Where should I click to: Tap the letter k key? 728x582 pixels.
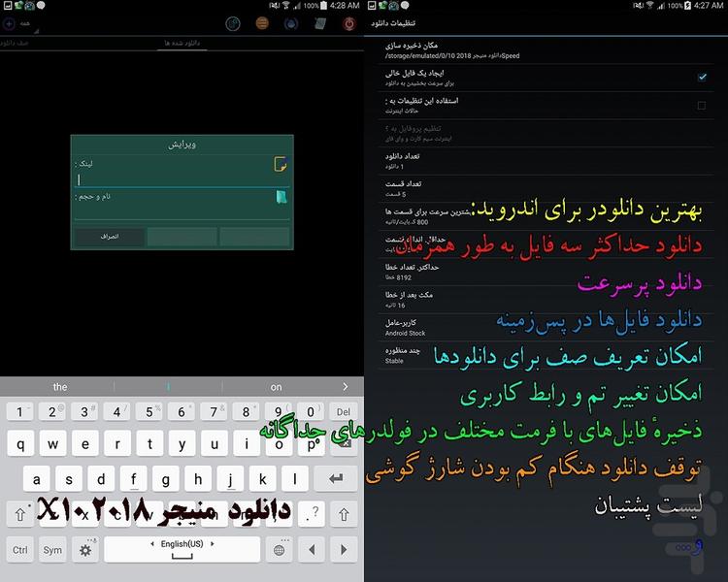click(x=263, y=478)
